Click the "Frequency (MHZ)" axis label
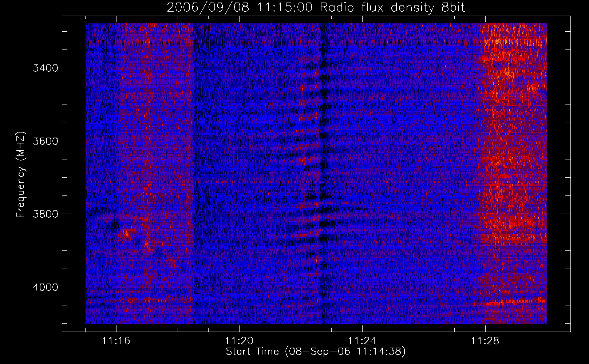The image size is (589, 364). [21, 174]
